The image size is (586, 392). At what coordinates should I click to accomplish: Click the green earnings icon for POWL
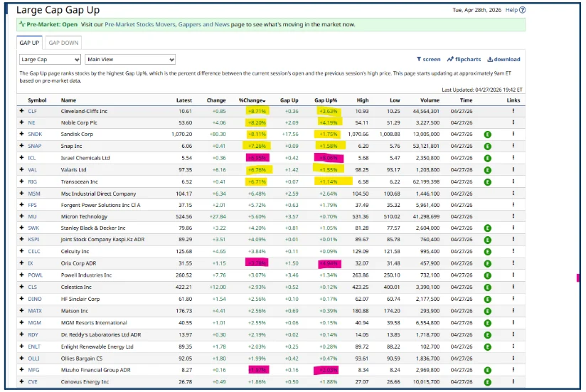[487, 276]
